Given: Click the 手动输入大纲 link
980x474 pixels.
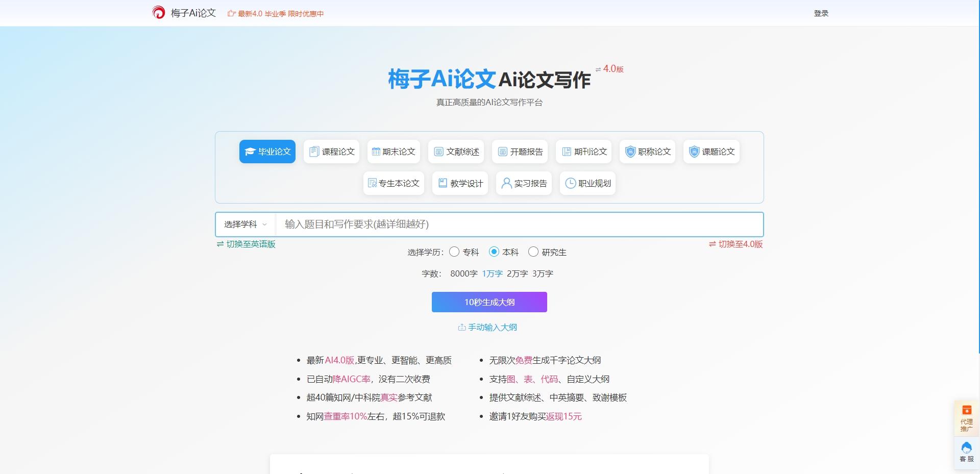Looking at the screenshot, I should click(x=493, y=327).
